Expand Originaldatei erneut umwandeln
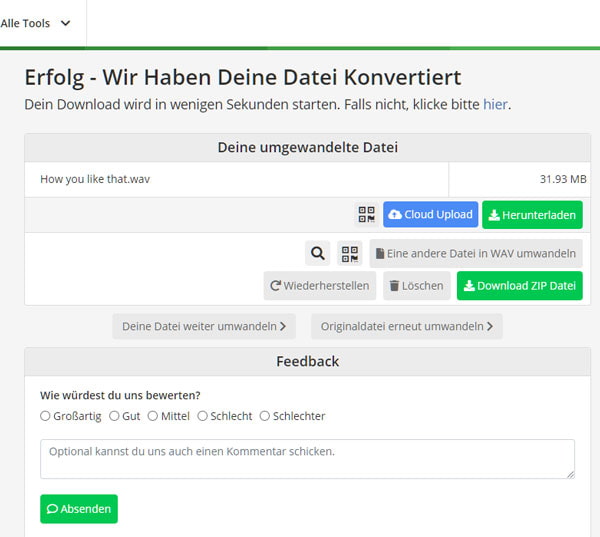 tap(407, 326)
